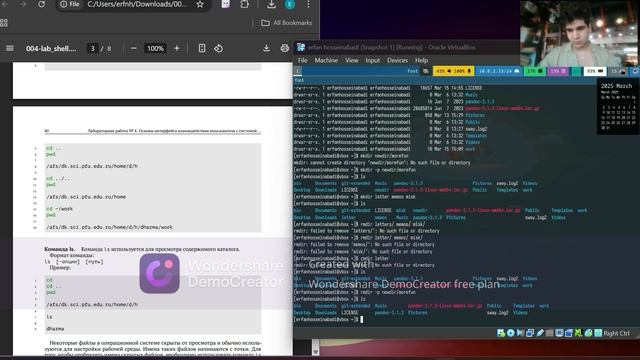Rotate the PDF counterclockwise
The height and width of the screenshot is (360, 640).
pos(218,48)
